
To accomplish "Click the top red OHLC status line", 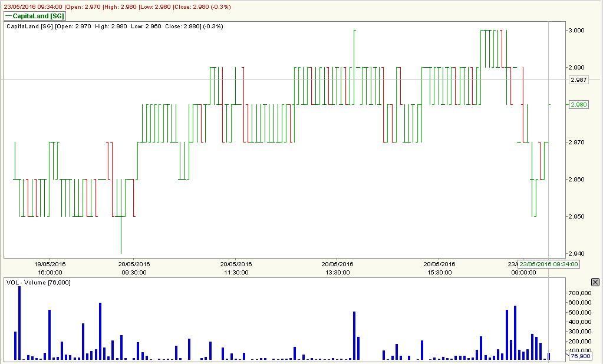I will (117, 7).
